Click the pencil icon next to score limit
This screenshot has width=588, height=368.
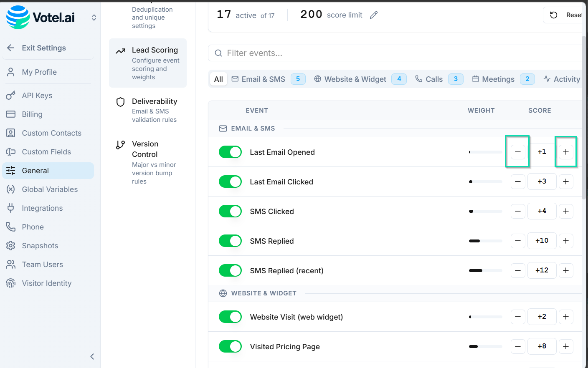(373, 15)
